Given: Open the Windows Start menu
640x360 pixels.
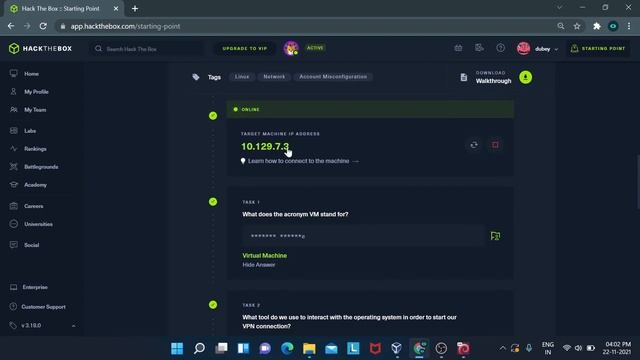Looking at the screenshot, I should 177,348.
